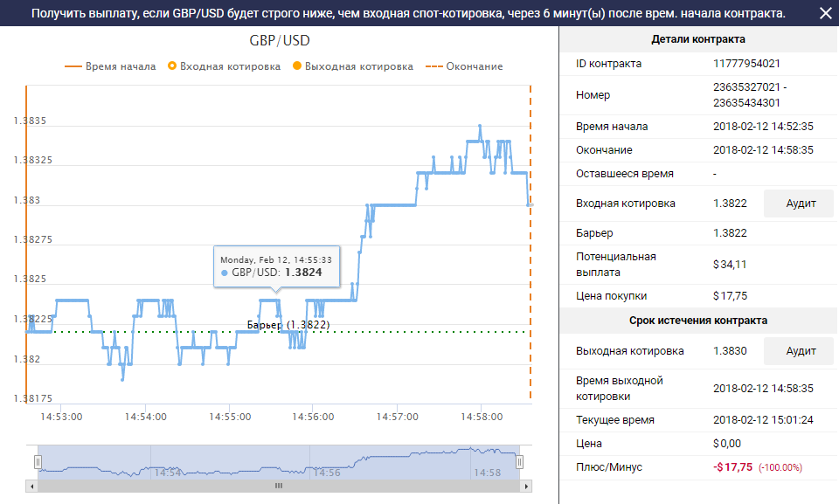Click 14:54 label in range navigator
The height and width of the screenshot is (504, 839).
(168, 473)
